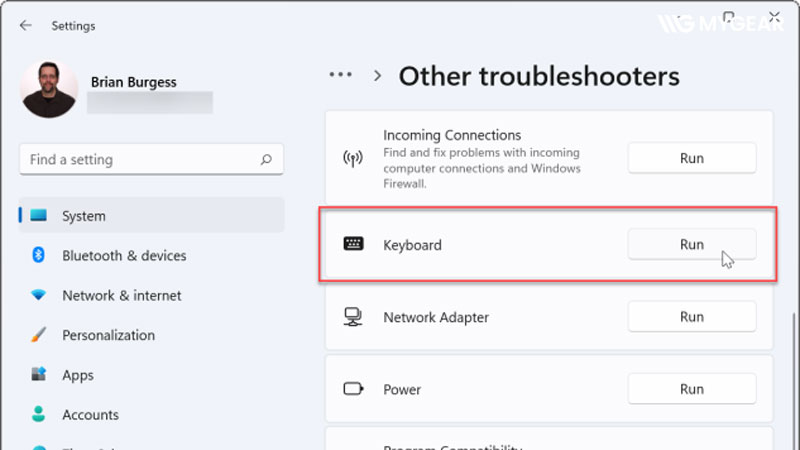The image size is (800, 450).
Task: Click the Apps icon in sidebar
Action: pyautogui.click(x=39, y=375)
